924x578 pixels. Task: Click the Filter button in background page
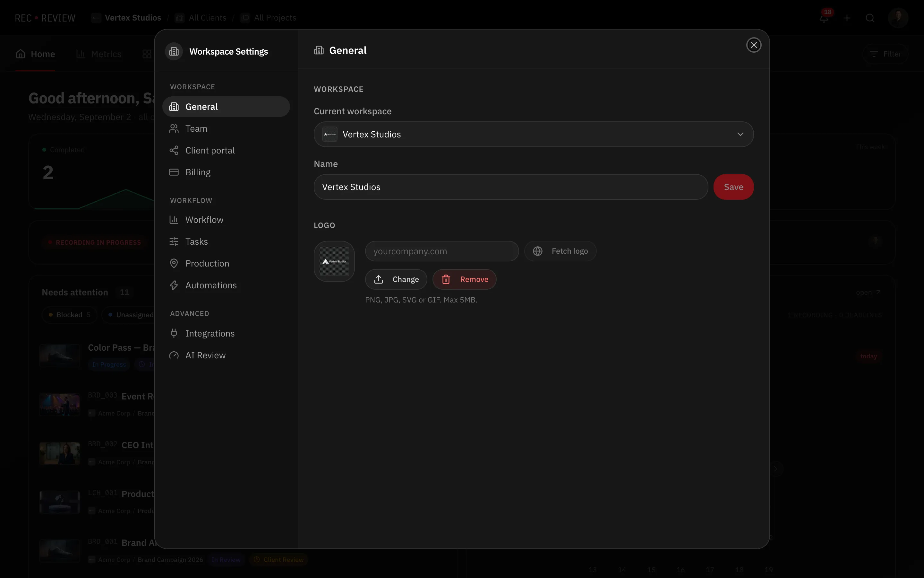pos(886,54)
